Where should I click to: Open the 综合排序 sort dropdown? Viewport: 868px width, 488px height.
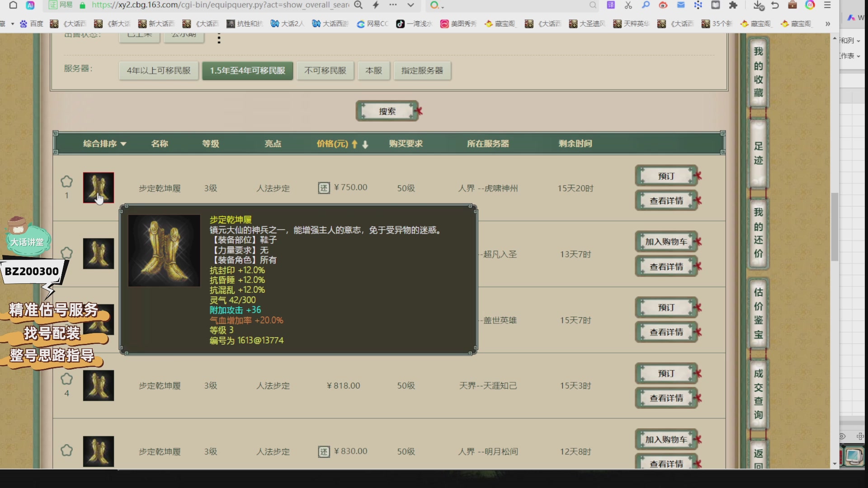[104, 144]
